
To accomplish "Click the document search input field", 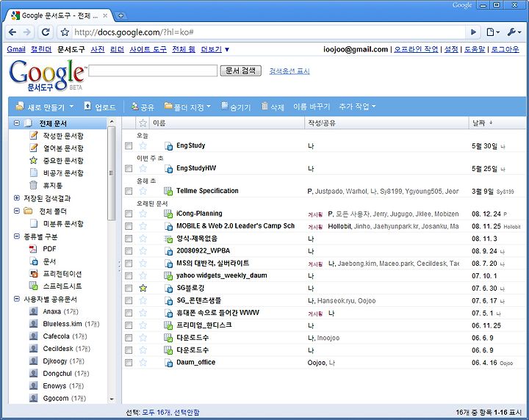I will coord(153,70).
